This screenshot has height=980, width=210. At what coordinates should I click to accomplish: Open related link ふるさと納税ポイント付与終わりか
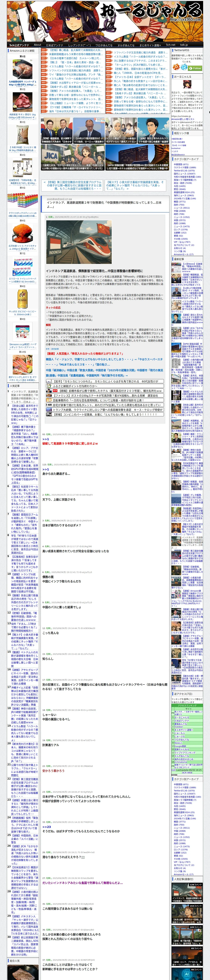[105, 386]
